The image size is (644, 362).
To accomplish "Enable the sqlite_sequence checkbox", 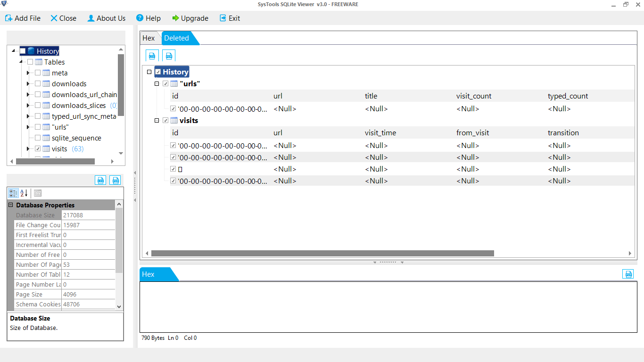I will [x=38, y=138].
